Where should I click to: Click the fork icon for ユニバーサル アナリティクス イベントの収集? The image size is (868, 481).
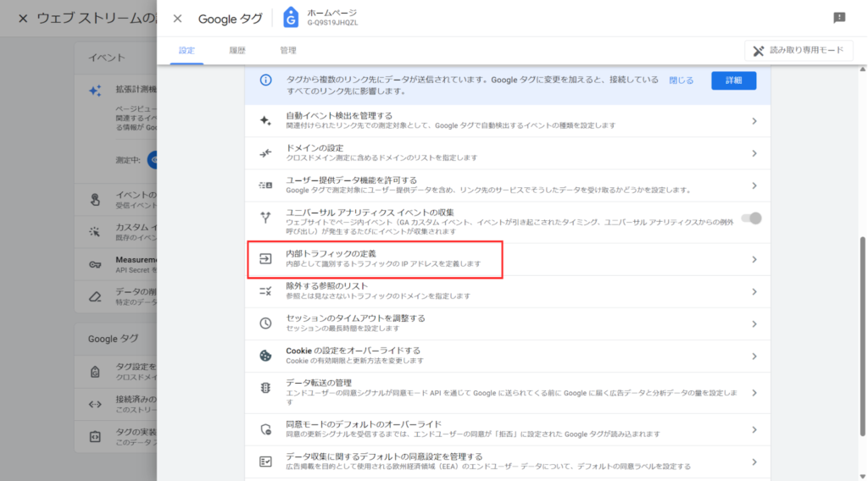pos(265,218)
